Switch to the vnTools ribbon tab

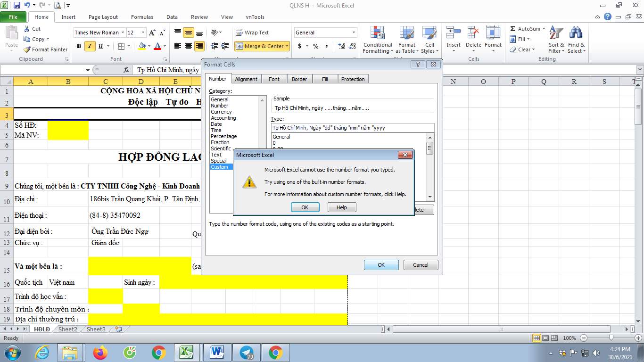[x=255, y=17]
